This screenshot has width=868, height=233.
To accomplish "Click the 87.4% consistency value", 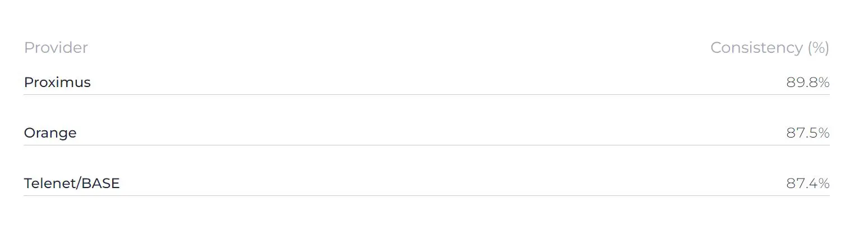I will 807,184.
